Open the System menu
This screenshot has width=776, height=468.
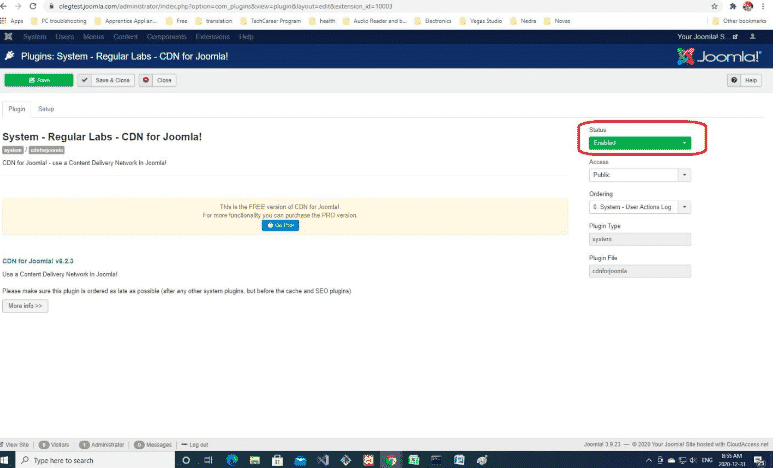[35, 37]
